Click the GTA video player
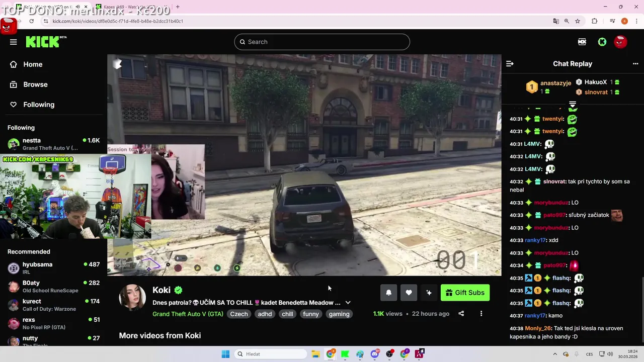The image size is (644, 362). click(x=304, y=165)
